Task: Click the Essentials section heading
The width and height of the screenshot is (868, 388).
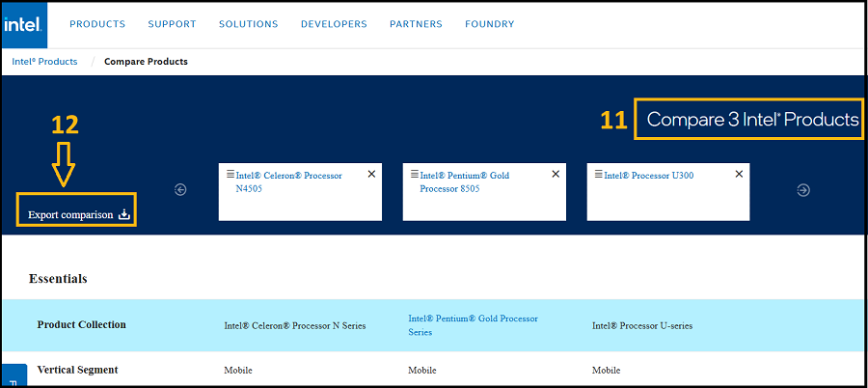Action: [58, 278]
